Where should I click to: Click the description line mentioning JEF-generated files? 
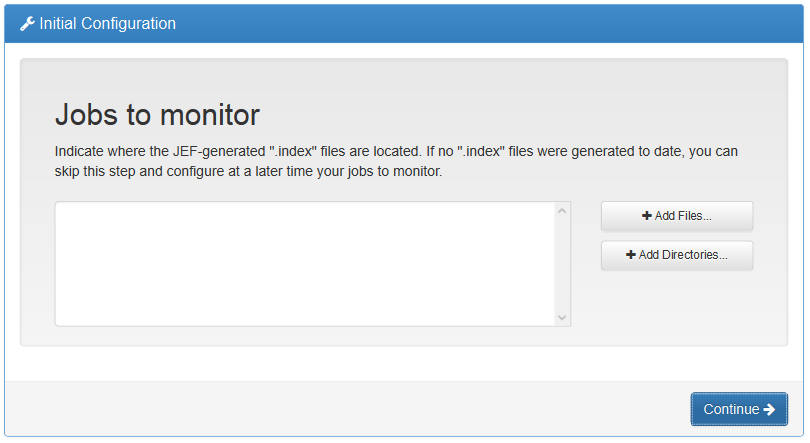(x=396, y=152)
